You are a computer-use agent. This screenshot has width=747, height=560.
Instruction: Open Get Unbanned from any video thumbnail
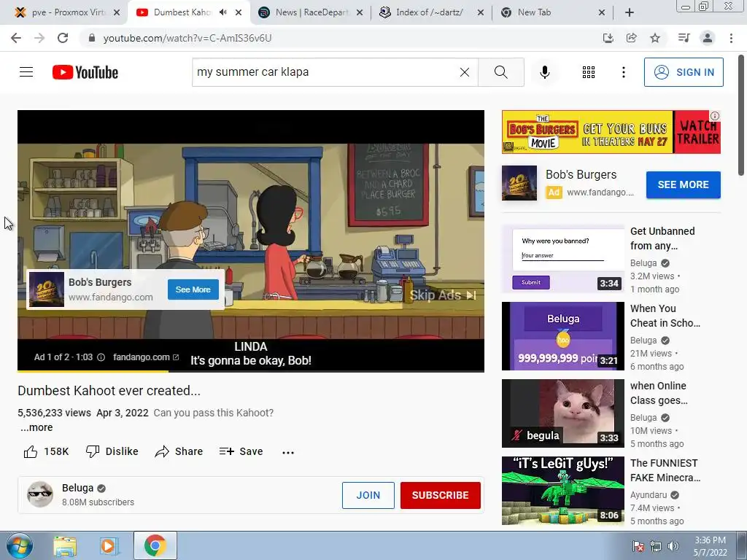click(x=562, y=259)
